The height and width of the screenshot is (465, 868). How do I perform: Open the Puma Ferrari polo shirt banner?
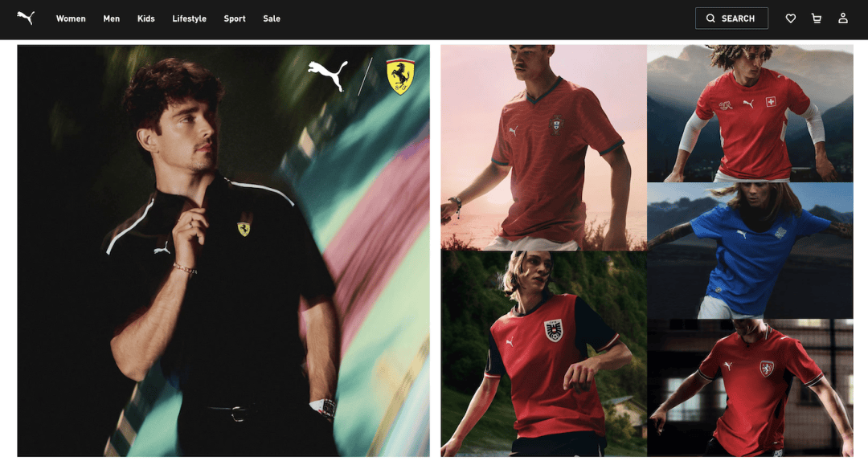223,251
